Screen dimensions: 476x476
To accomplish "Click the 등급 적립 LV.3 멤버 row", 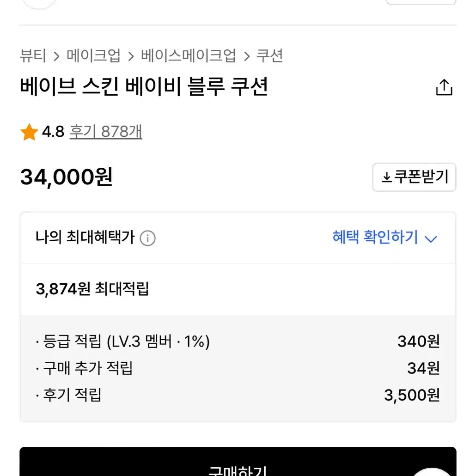I will tap(238, 342).
